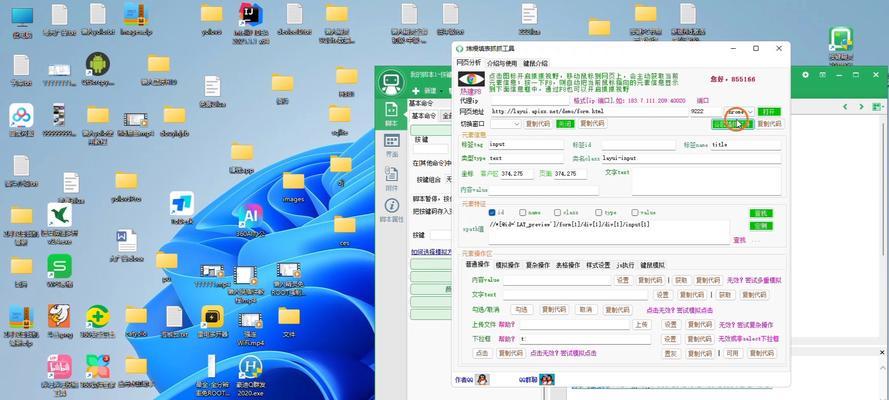Select the 附件 sidebar icon in 按键精灵 window

pyautogui.click(x=391, y=178)
